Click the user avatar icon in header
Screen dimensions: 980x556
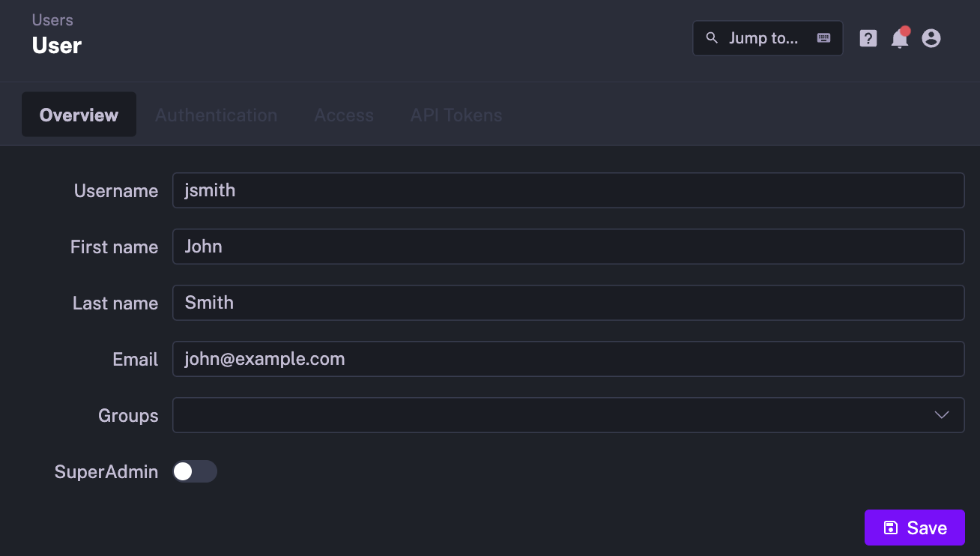click(x=931, y=37)
